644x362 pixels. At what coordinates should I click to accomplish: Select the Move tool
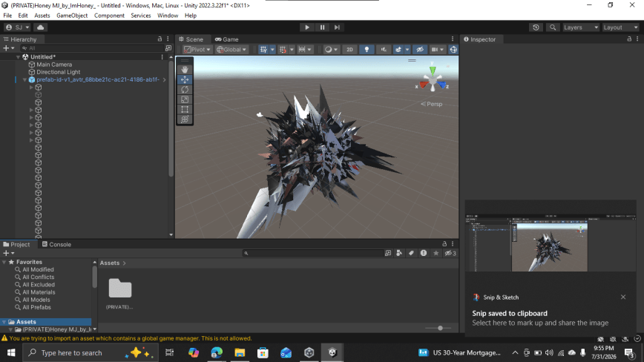click(x=185, y=79)
